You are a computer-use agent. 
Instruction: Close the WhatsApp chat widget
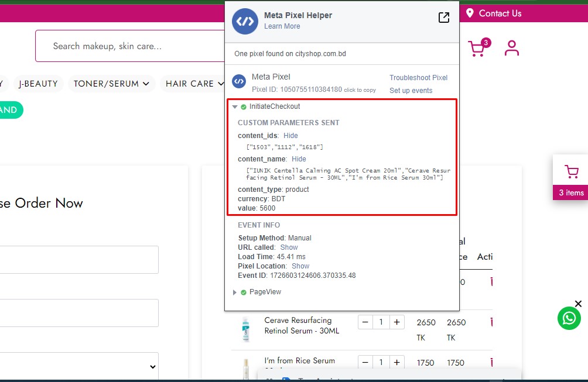tap(578, 304)
